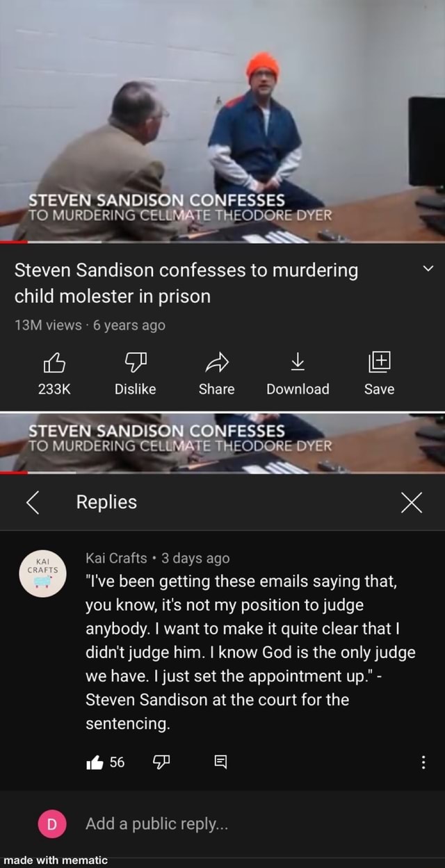
Task: Tap the Dislike thumbs-down icon under video
Action: (135, 360)
